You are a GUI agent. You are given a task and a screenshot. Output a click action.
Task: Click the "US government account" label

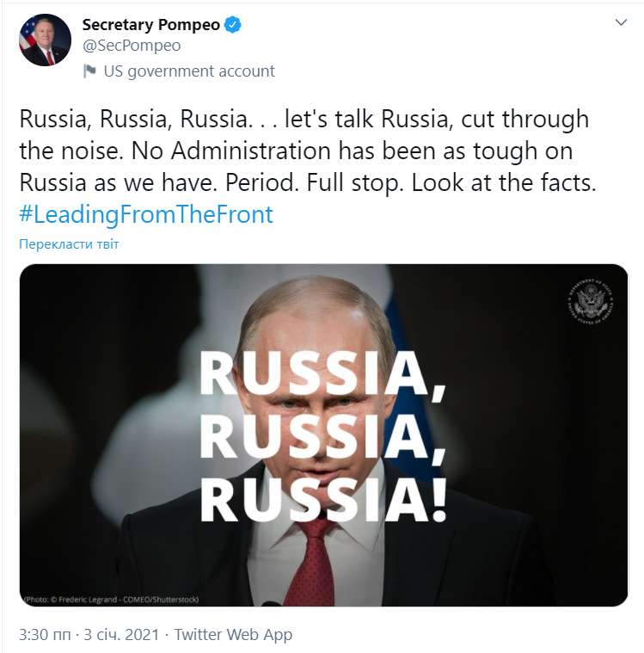click(x=189, y=71)
